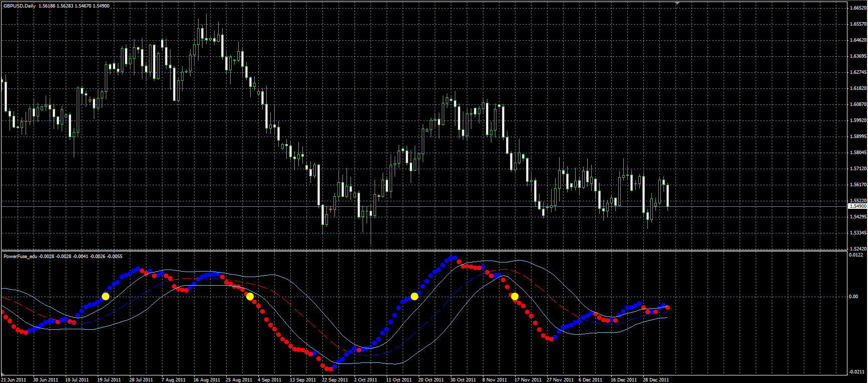Click the 30 Oct 2011 date label

tap(463, 380)
